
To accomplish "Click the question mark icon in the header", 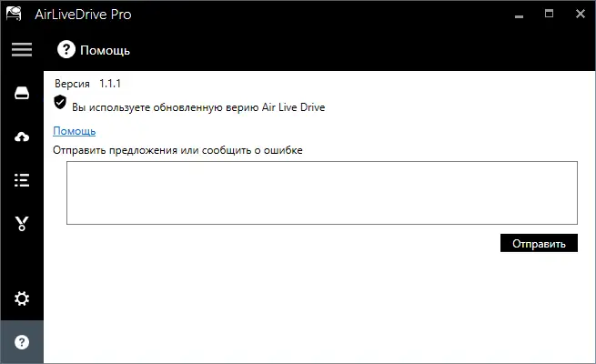I will pos(66,50).
